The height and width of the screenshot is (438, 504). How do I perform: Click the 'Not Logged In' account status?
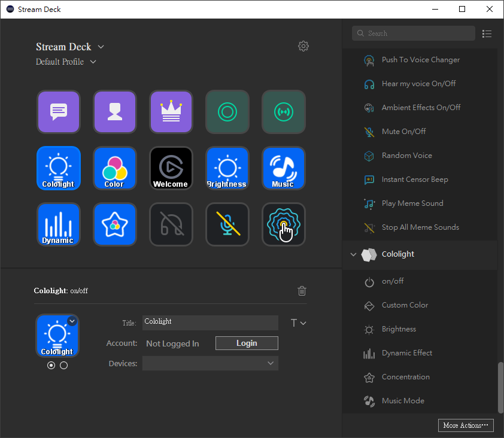172,344
